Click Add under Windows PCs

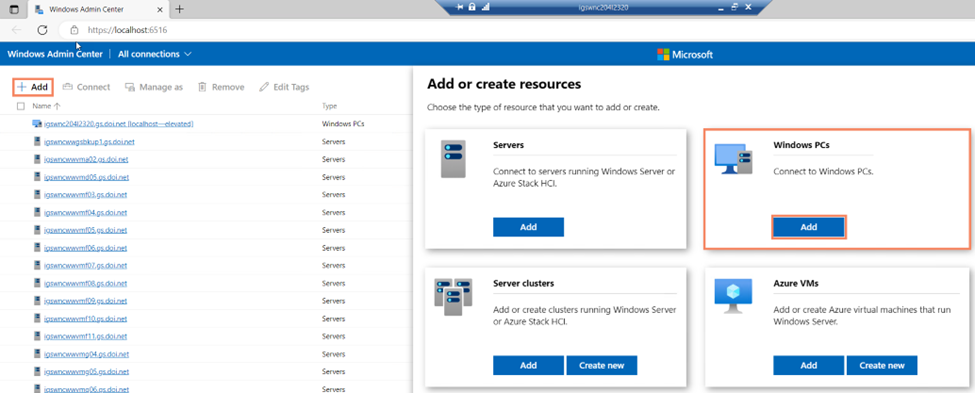[808, 227]
